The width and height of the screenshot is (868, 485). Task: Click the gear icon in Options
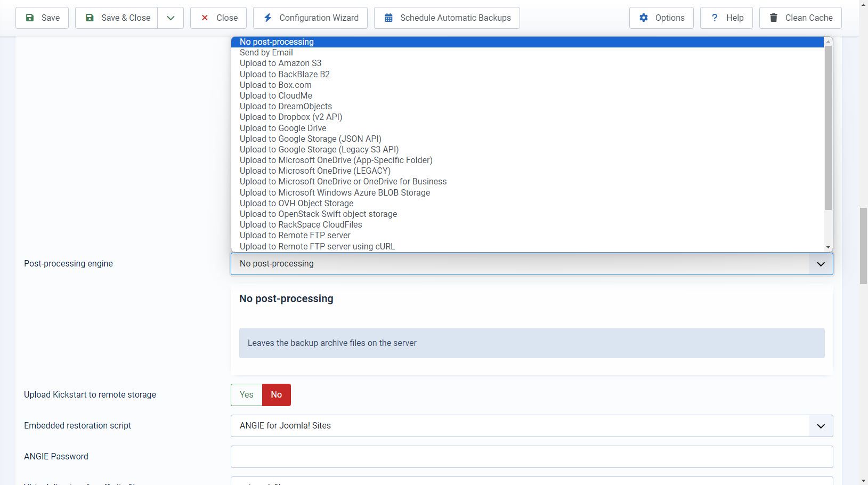(x=644, y=18)
